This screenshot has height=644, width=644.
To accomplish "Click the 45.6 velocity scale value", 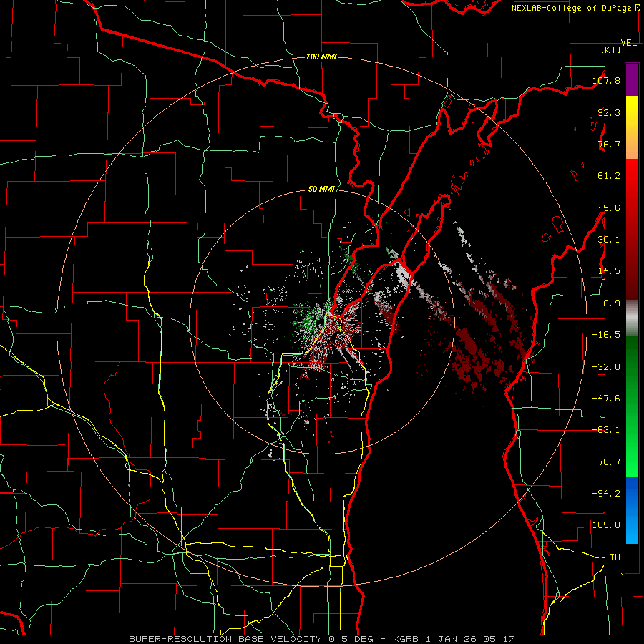I will point(609,208).
